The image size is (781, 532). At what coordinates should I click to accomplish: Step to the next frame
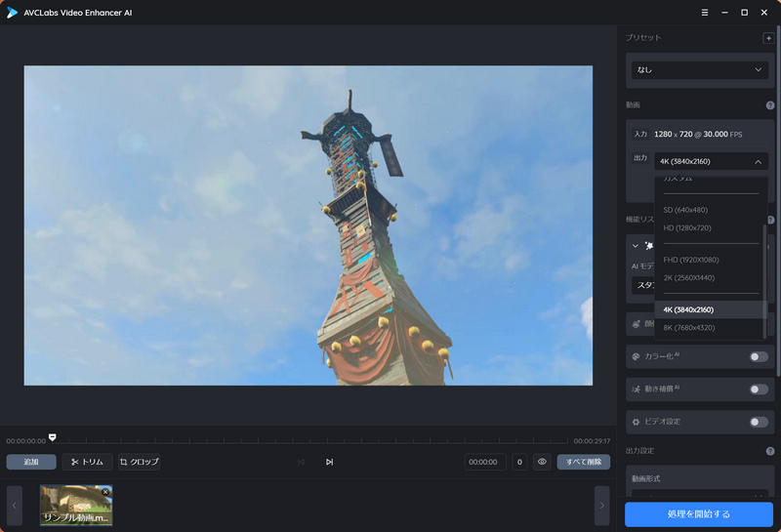click(329, 462)
